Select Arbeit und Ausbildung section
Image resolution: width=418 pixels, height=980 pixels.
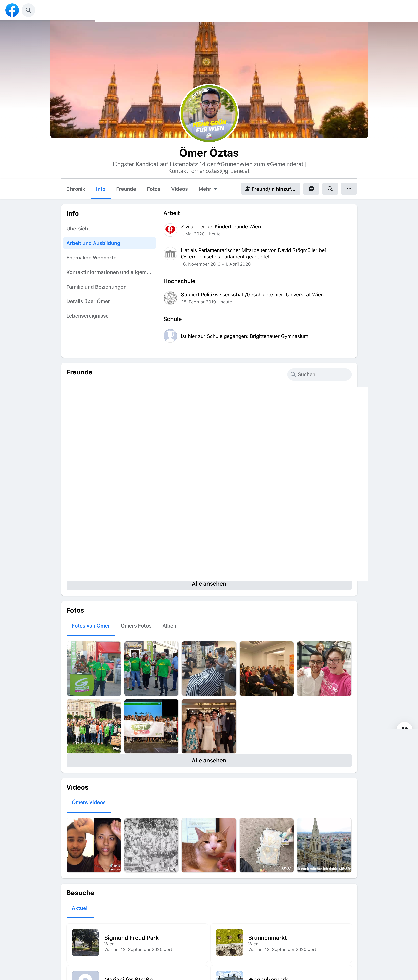pos(109,243)
